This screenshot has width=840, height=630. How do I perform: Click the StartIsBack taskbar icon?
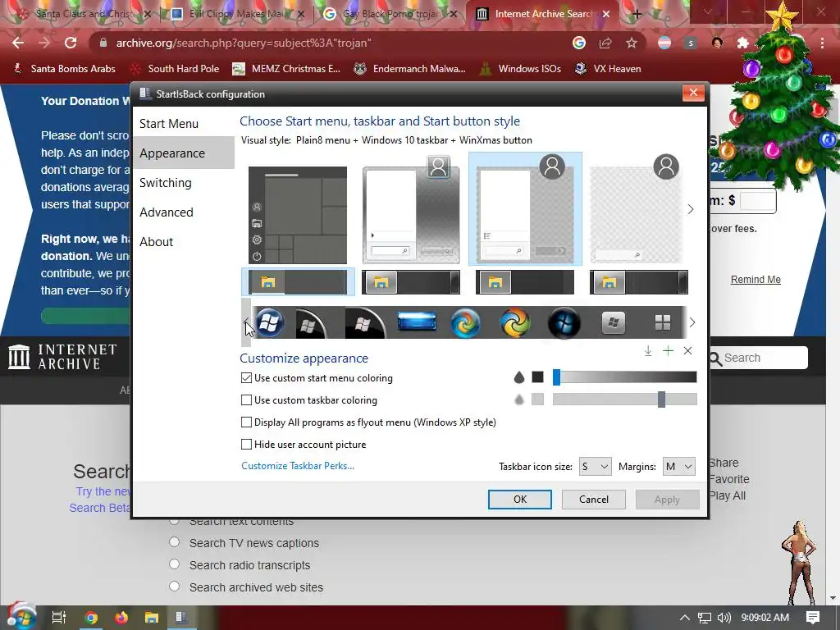click(x=181, y=618)
